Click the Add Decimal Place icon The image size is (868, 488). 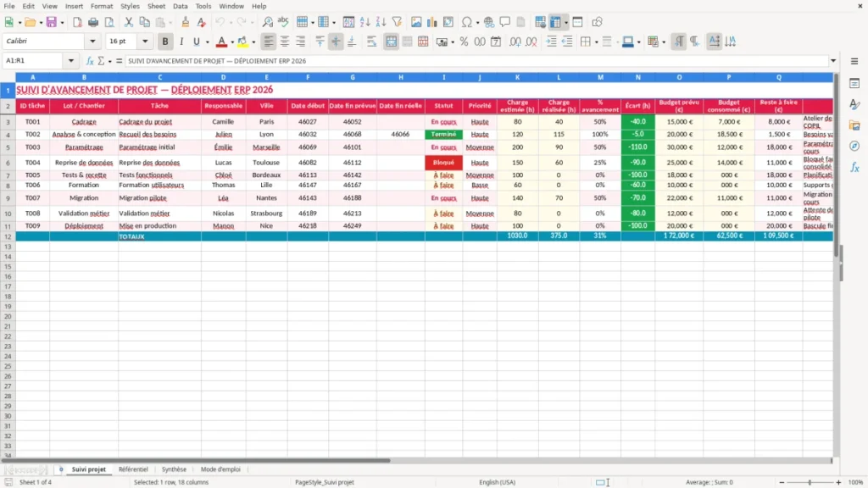click(515, 42)
